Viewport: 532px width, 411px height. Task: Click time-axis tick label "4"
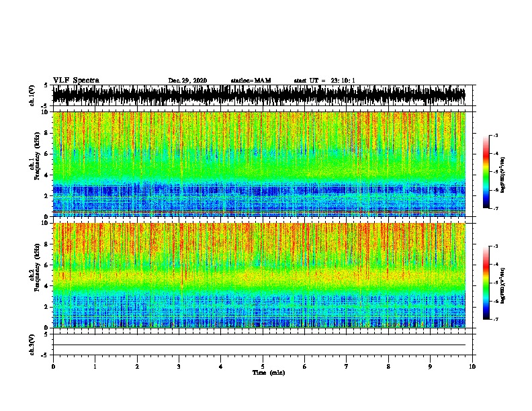click(x=221, y=367)
